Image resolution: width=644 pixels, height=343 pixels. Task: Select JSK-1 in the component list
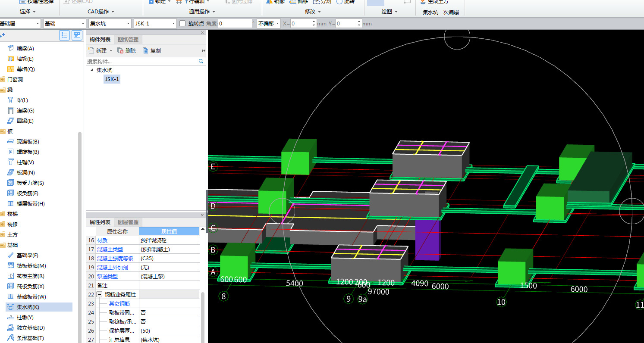tap(112, 79)
